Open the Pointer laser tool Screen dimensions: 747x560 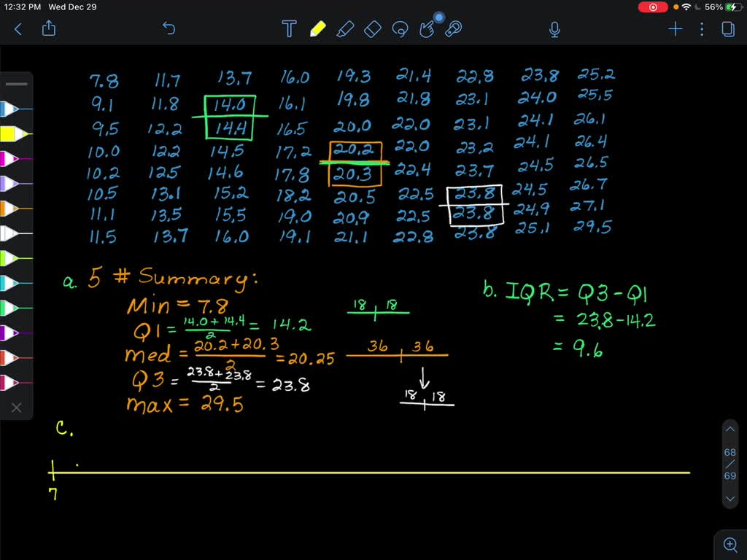456,29
